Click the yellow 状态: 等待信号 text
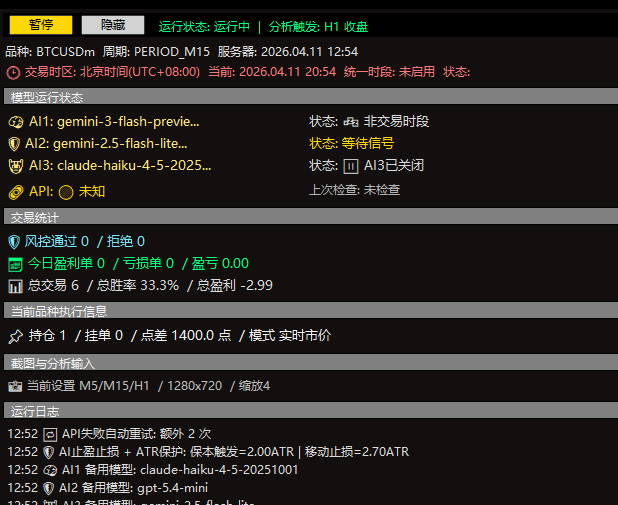Screen dimensions: 618x505 click(x=352, y=143)
